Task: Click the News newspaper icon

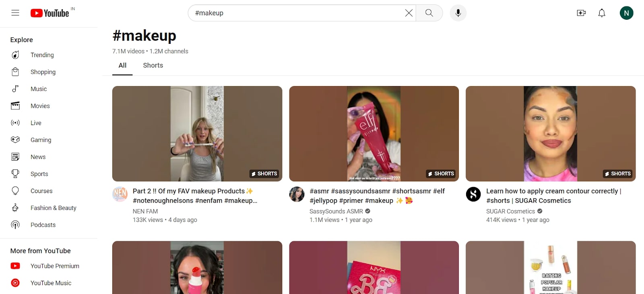Action: pyautogui.click(x=15, y=157)
